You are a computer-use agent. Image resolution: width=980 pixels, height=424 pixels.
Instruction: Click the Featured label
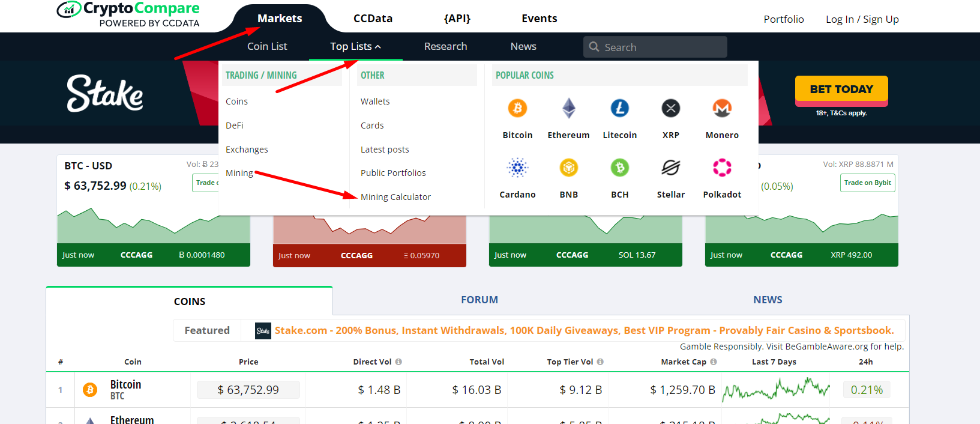(x=207, y=330)
